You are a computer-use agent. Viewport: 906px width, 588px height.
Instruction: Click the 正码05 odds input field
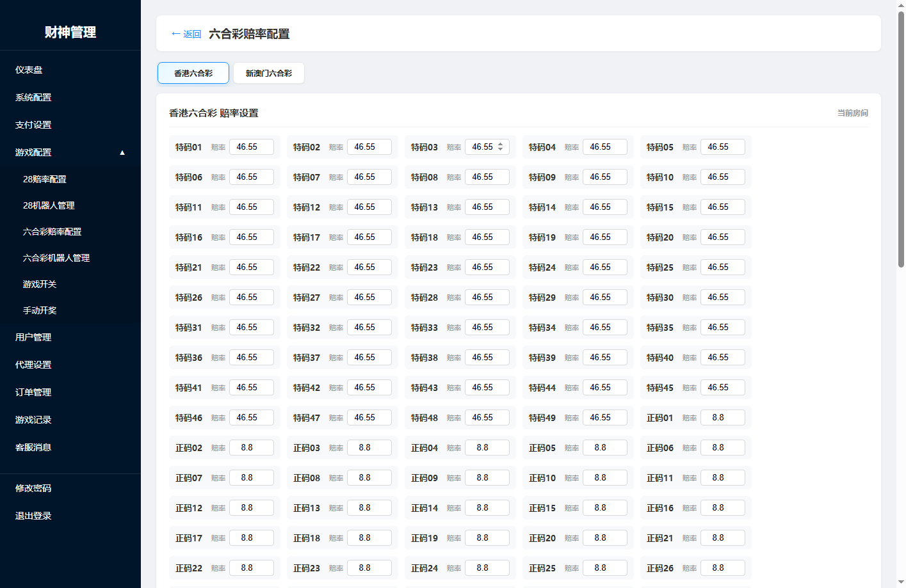point(605,448)
